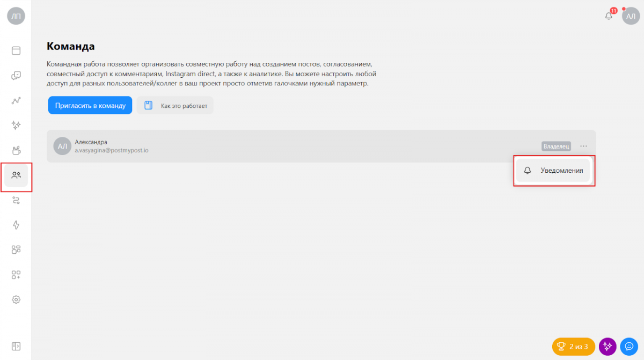Open the ЛП project avatar switcher
Viewport: 644px width, 360px height.
coord(16,16)
